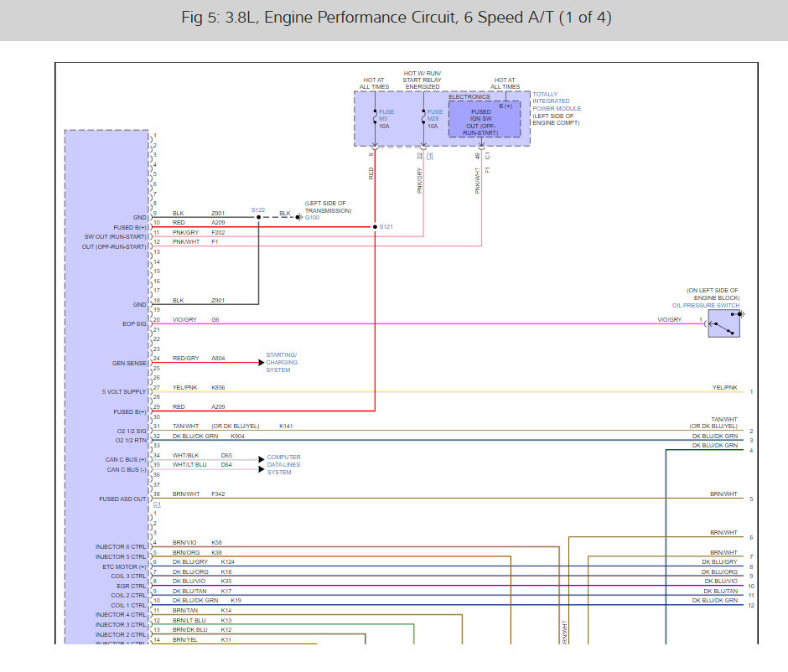Click the OUT (OFF-RUN-START) pin label
This screenshot has height=672, width=788.
[114, 247]
